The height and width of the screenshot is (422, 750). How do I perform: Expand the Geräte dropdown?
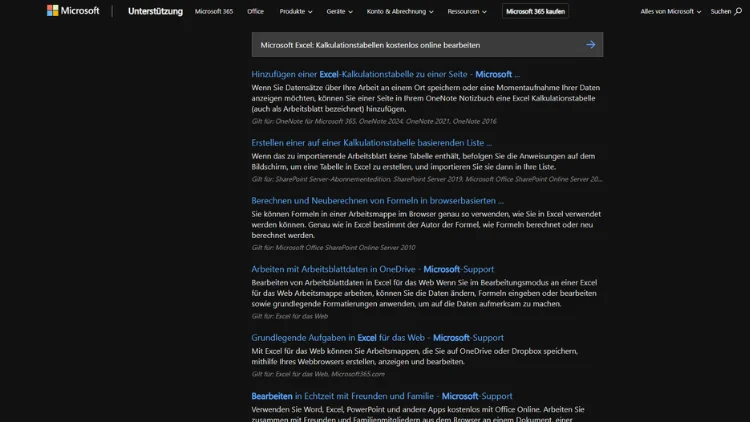click(339, 11)
